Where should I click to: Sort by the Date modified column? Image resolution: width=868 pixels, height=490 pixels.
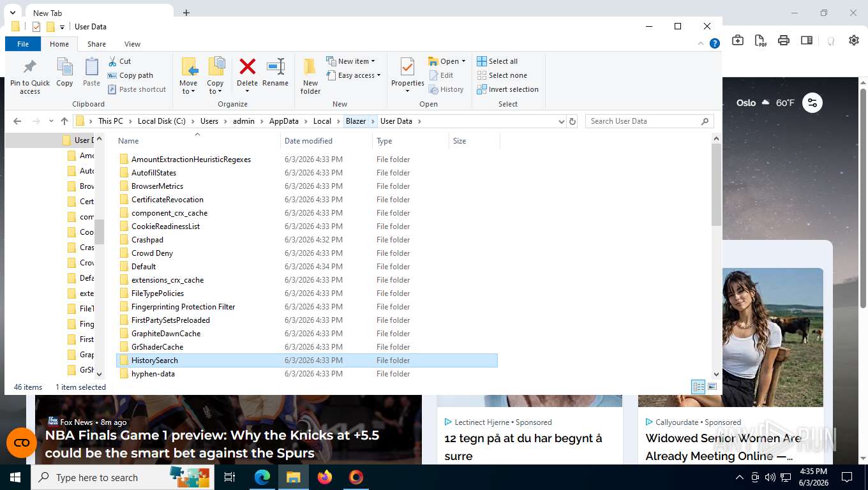pyautogui.click(x=325, y=141)
